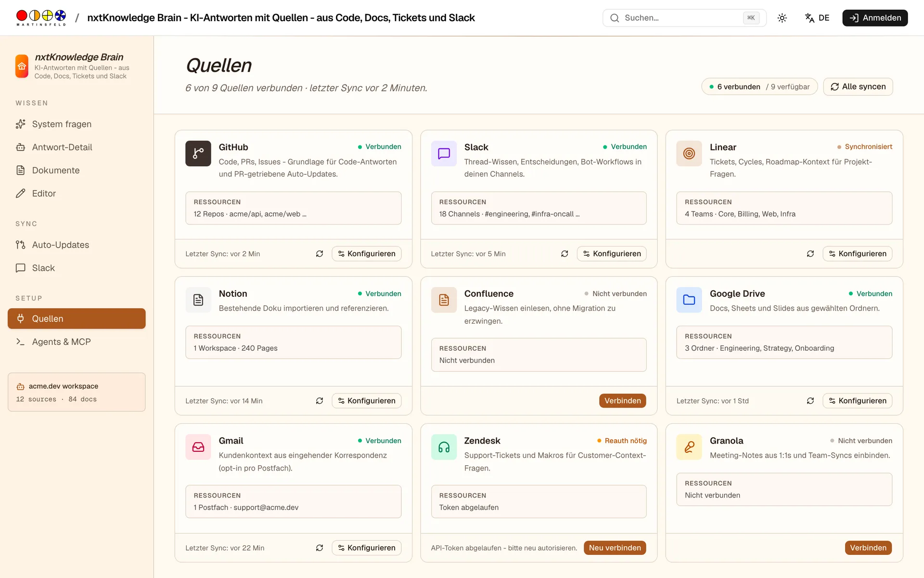Click the Gmail inbox icon

(x=198, y=447)
